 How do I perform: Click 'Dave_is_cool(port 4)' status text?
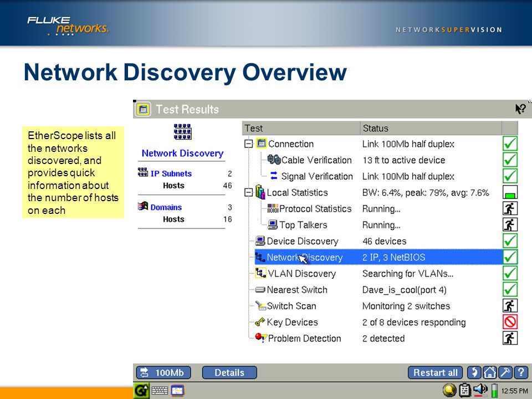click(x=404, y=290)
